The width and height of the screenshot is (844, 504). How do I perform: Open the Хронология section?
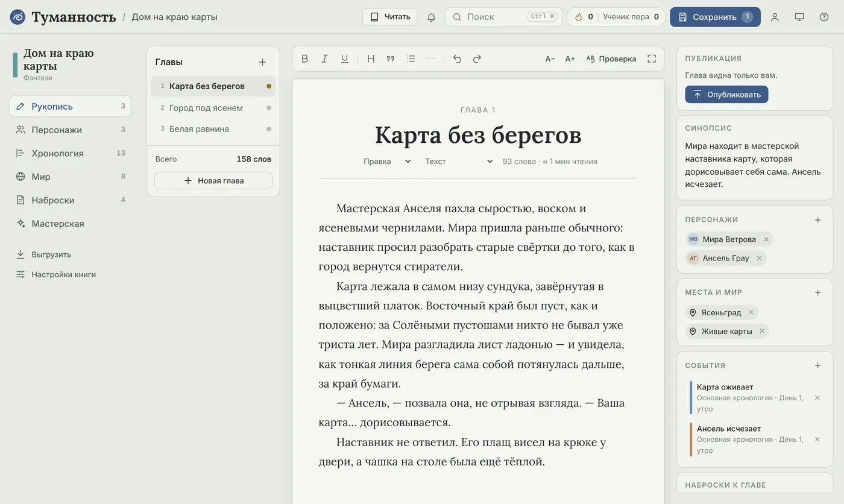point(70,153)
